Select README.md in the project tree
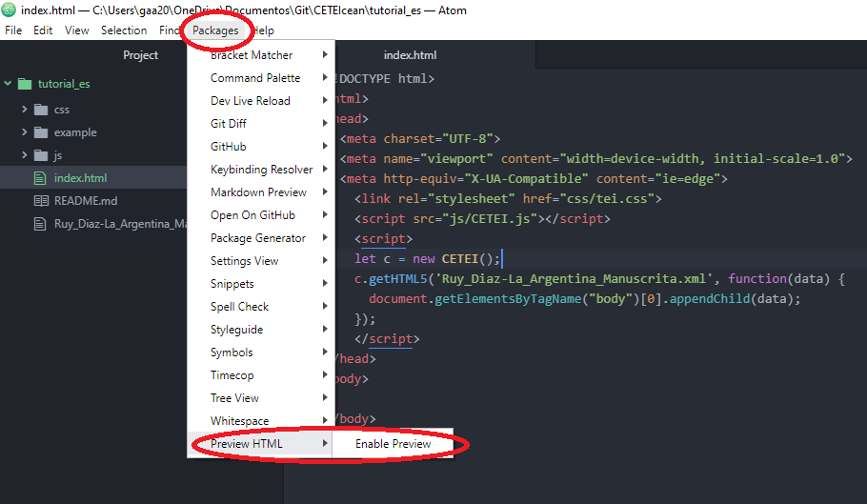 [86, 201]
